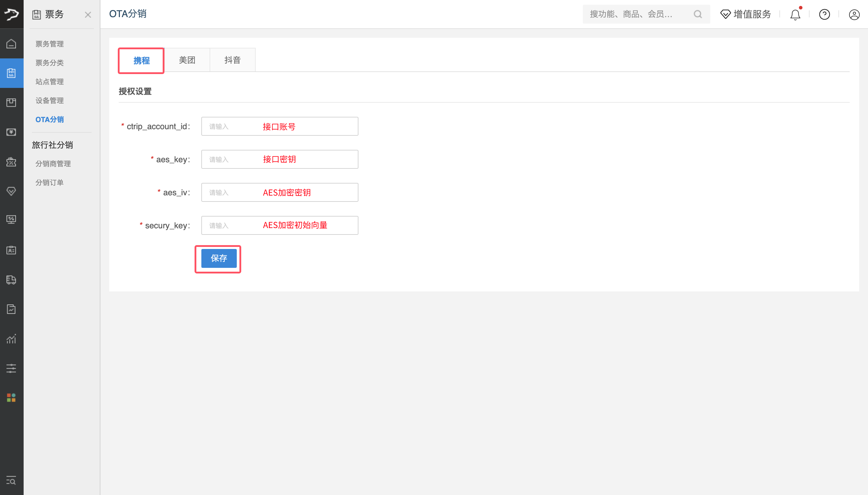Viewport: 868px width, 495px height.
Task: Open the colorful apps grid icon
Action: coord(11,397)
